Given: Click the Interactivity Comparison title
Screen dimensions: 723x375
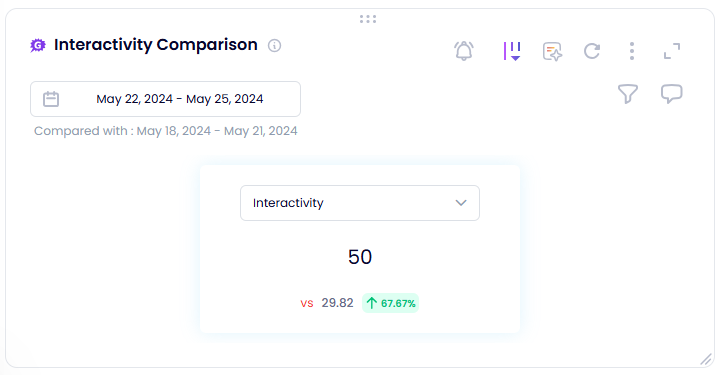Looking at the screenshot, I should point(156,45).
